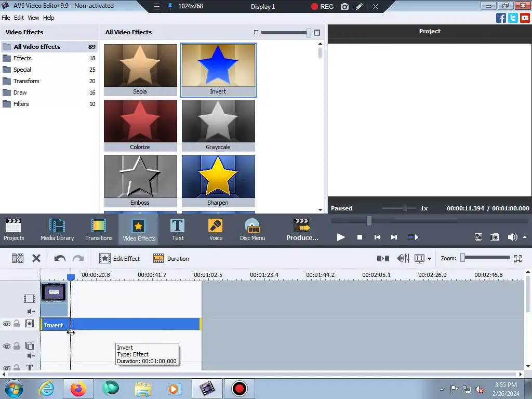The height and width of the screenshot is (399, 532).
Task: Toggle visibility of the video effects track
Action: [6, 324]
